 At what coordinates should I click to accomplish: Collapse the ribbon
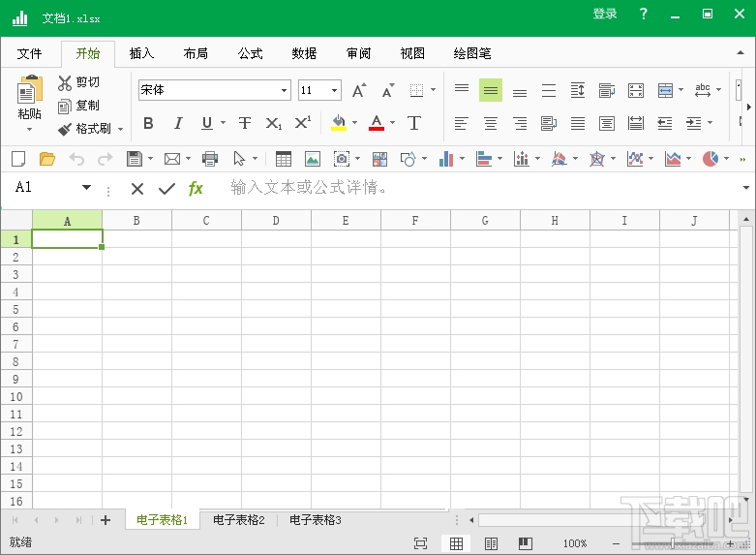[x=741, y=52]
